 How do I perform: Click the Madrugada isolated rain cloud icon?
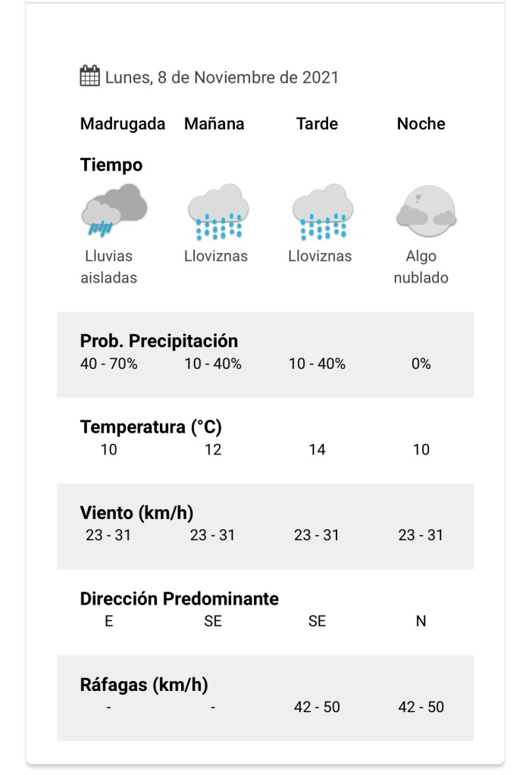pos(114,210)
